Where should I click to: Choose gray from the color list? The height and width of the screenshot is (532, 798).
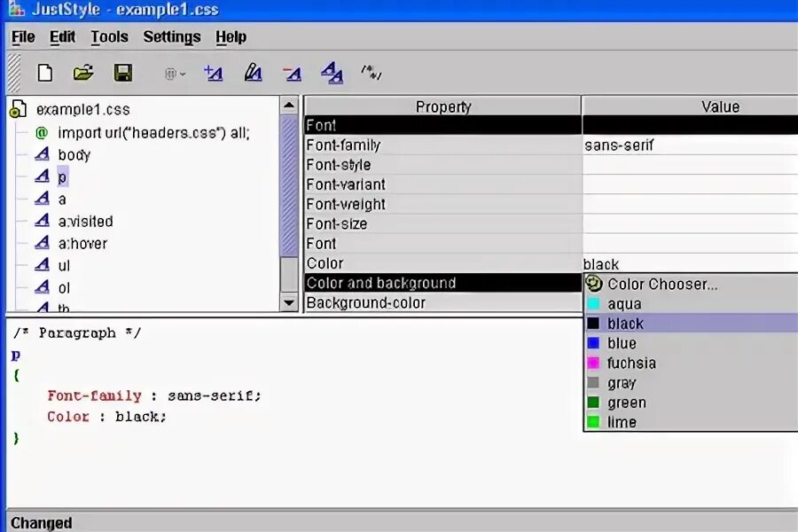692,383
